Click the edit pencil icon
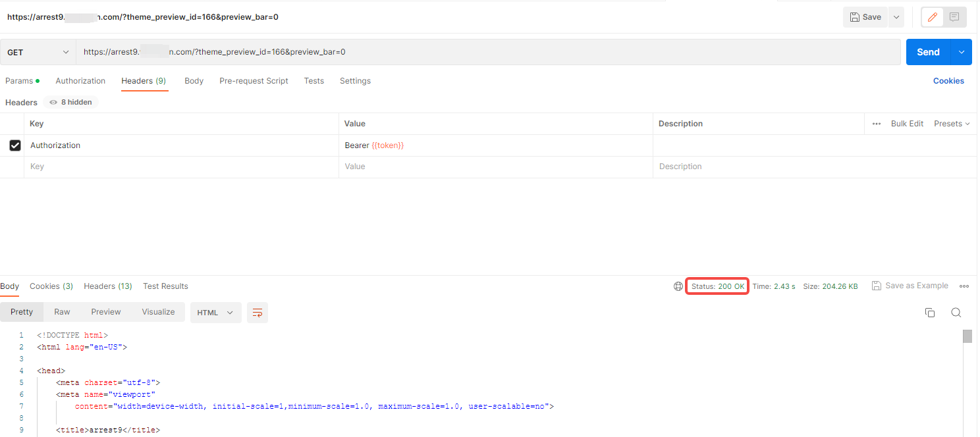 tap(932, 17)
